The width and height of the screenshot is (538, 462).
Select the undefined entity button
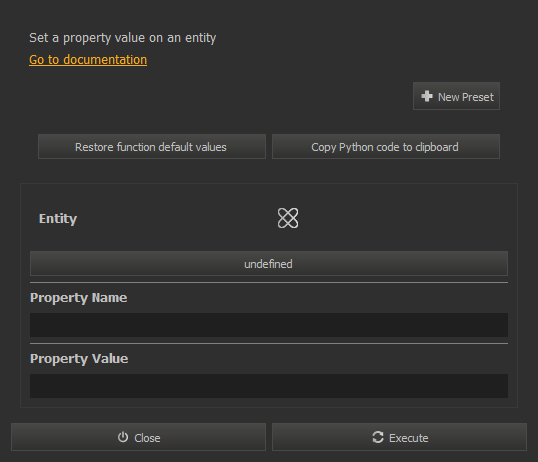pos(269,264)
